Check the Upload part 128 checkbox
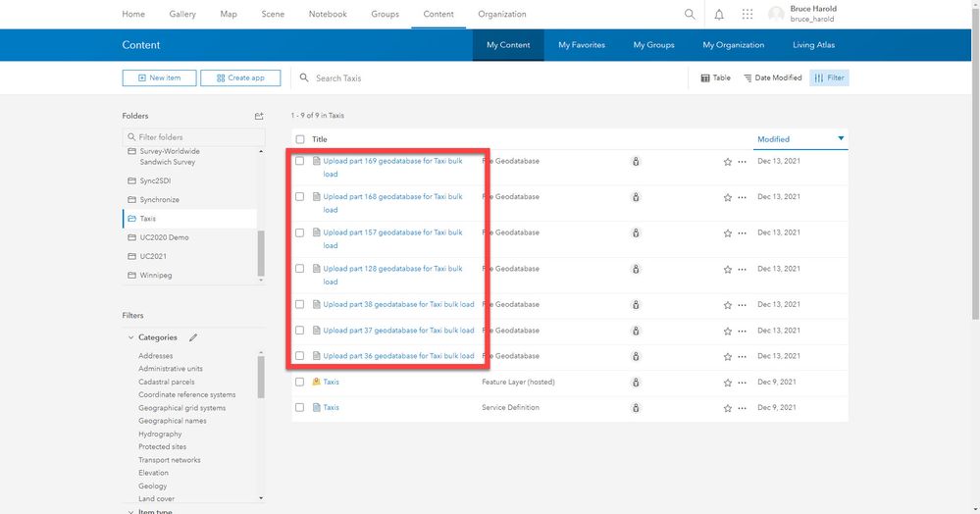This screenshot has width=980, height=514. [300, 268]
